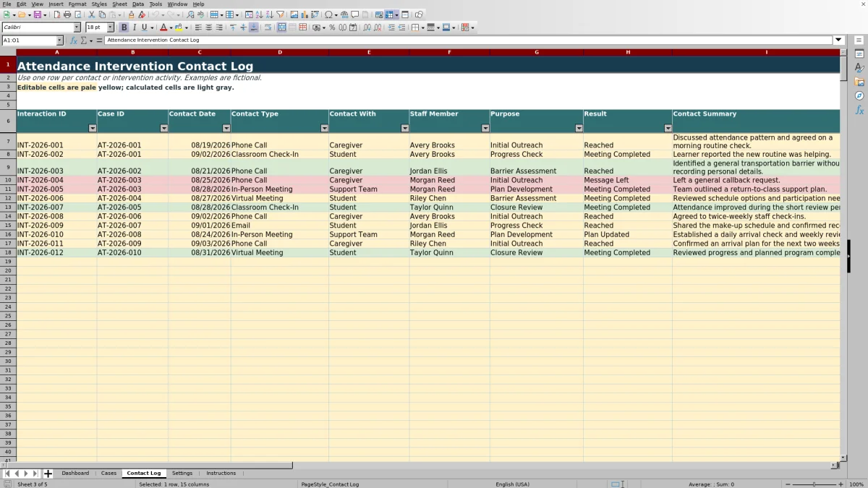Image resolution: width=868 pixels, height=488 pixels.
Task: Open the sidebar Functions fx icon
Action: pyautogui.click(x=859, y=110)
